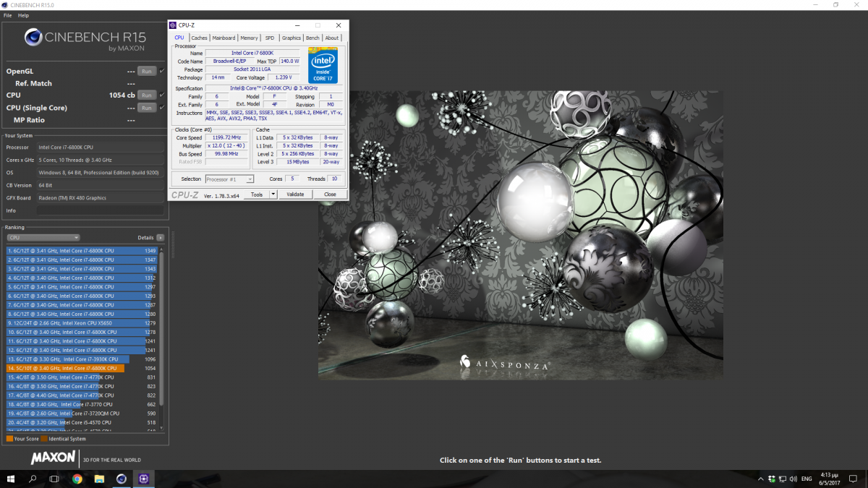This screenshot has height=488, width=868.
Task: Click the Intel Core i7 logo in CPU-Z
Action: (323, 66)
